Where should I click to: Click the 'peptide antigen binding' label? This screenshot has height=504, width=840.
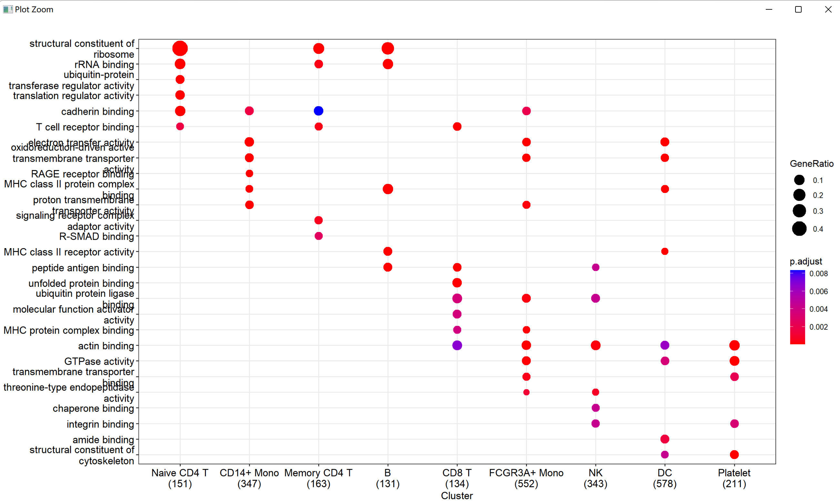pyautogui.click(x=83, y=268)
